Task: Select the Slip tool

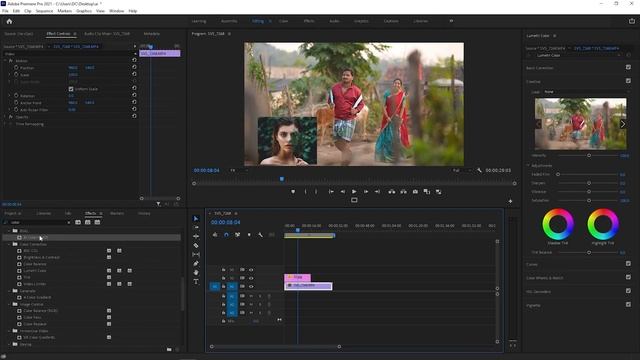Action: 196,254
